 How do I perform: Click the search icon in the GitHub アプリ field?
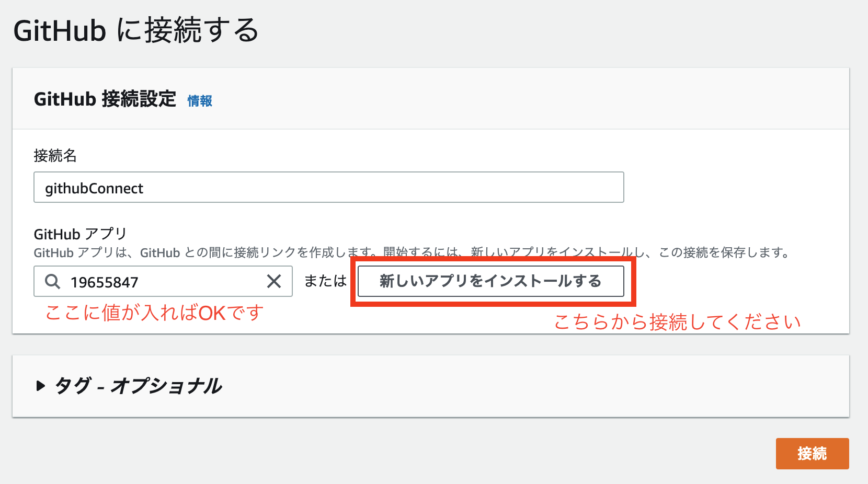[x=52, y=282]
